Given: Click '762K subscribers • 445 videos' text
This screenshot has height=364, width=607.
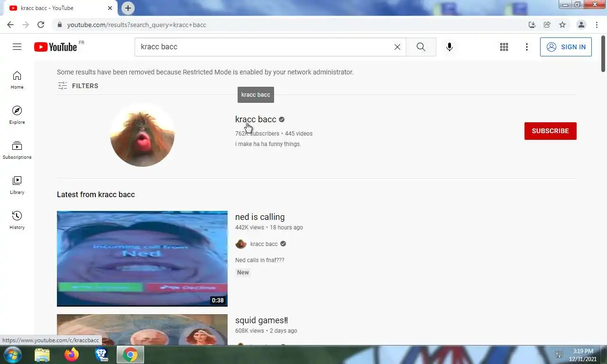Looking at the screenshot, I should (274, 134).
